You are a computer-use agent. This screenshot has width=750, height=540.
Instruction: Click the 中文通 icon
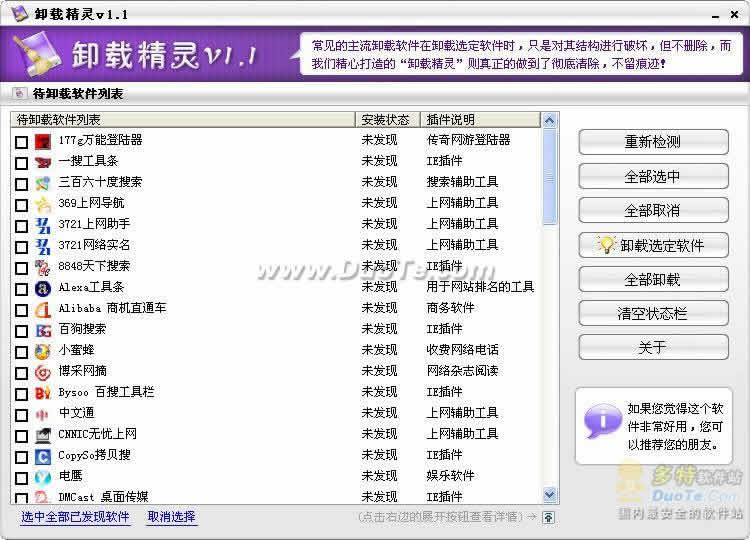(x=43, y=415)
